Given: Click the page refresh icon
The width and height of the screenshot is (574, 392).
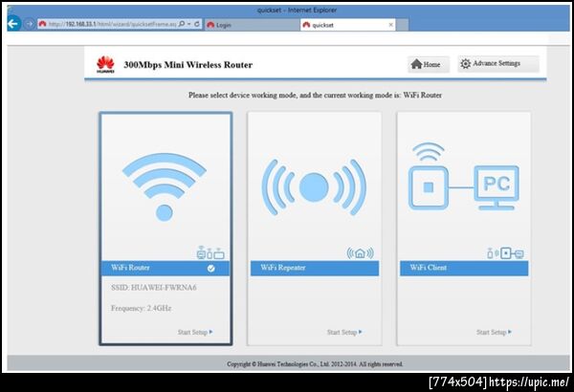Looking at the screenshot, I should click(197, 24).
